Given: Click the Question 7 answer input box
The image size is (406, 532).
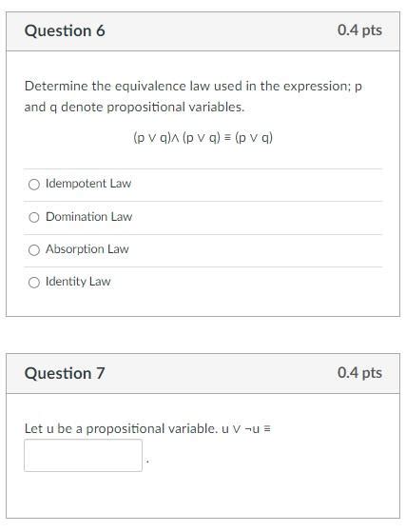Looking at the screenshot, I should click(83, 455).
